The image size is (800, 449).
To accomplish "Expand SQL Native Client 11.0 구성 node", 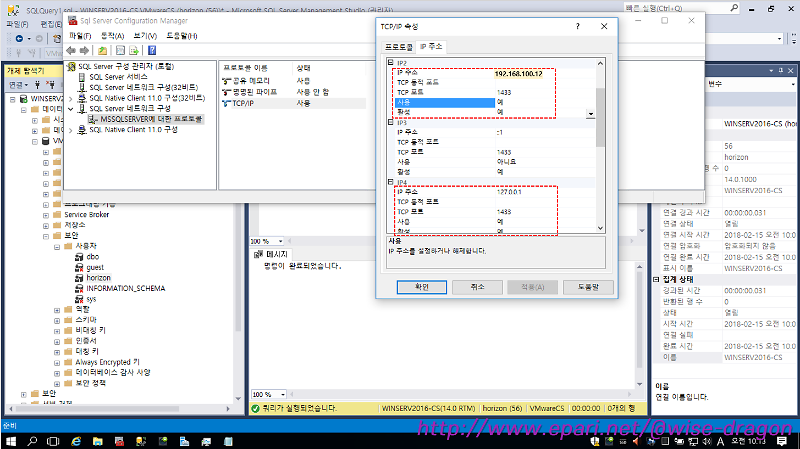I will [x=70, y=130].
